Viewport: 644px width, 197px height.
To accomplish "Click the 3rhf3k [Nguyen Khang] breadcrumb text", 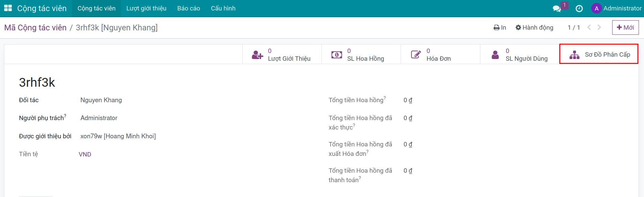I will (117, 28).
